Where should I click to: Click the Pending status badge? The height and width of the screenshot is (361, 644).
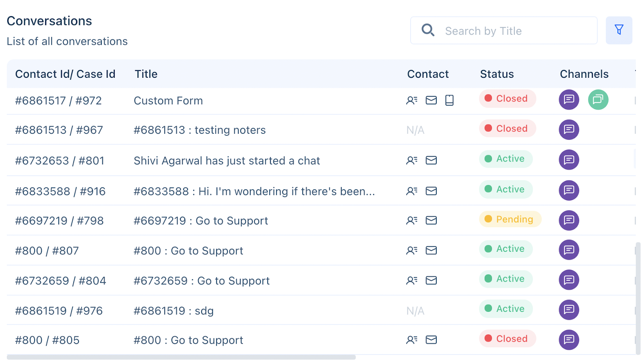(x=510, y=219)
